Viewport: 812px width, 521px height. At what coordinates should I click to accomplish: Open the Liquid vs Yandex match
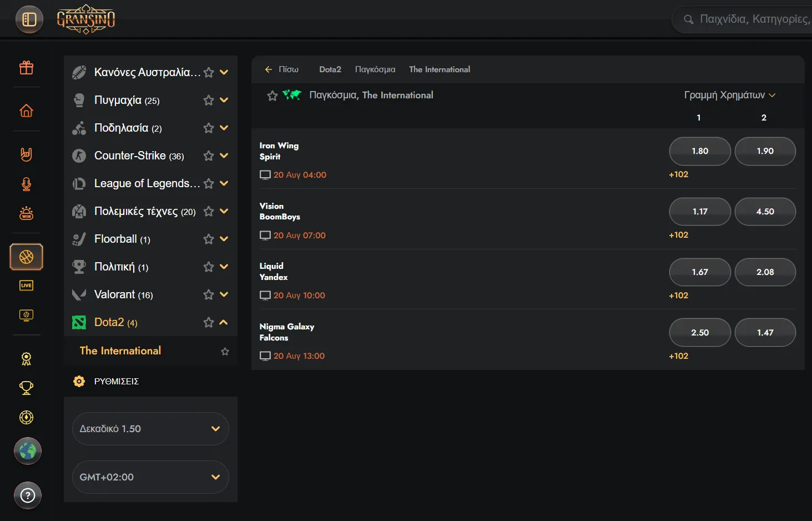(274, 272)
